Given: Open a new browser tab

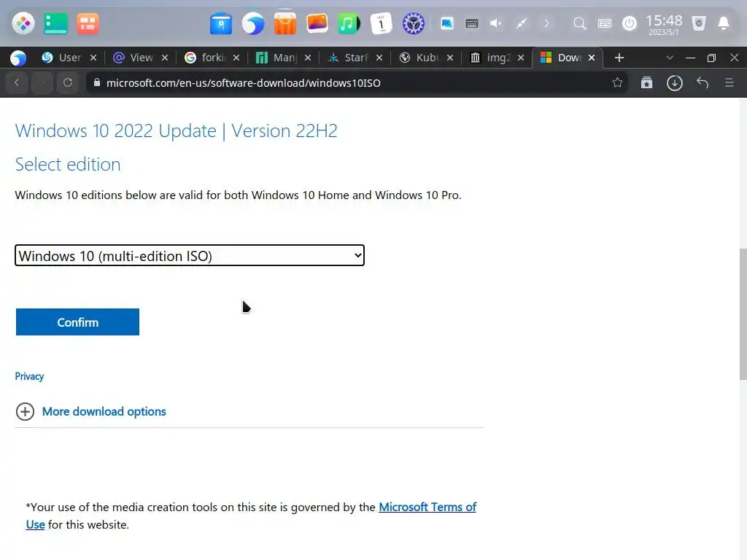Looking at the screenshot, I should (619, 58).
